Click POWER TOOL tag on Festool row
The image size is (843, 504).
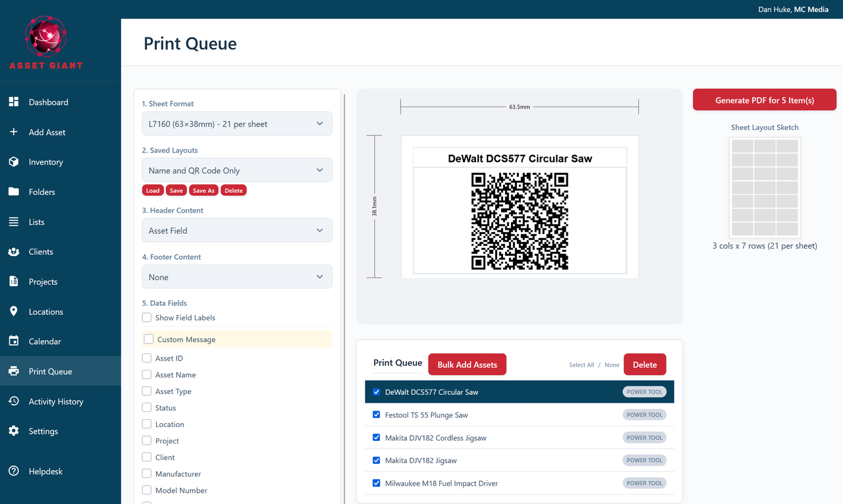pyautogui.click(x=645, y=415)
